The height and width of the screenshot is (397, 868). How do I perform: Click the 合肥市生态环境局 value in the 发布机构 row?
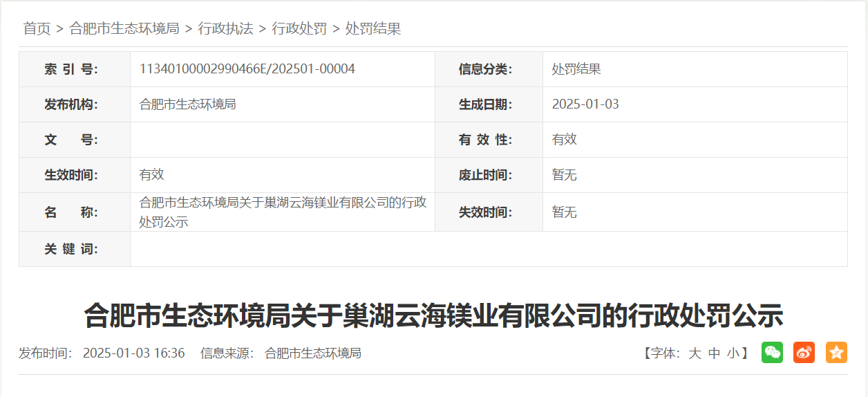188,104
